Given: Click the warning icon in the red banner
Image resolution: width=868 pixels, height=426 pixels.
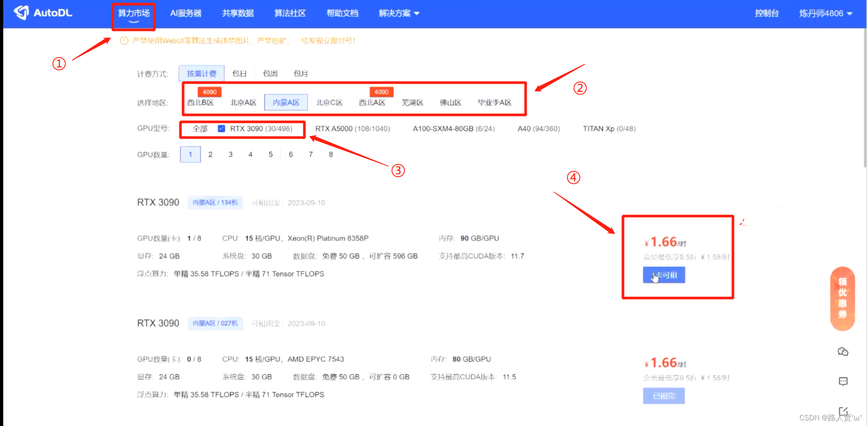Looking at the screenshot, I should [124, 40].
